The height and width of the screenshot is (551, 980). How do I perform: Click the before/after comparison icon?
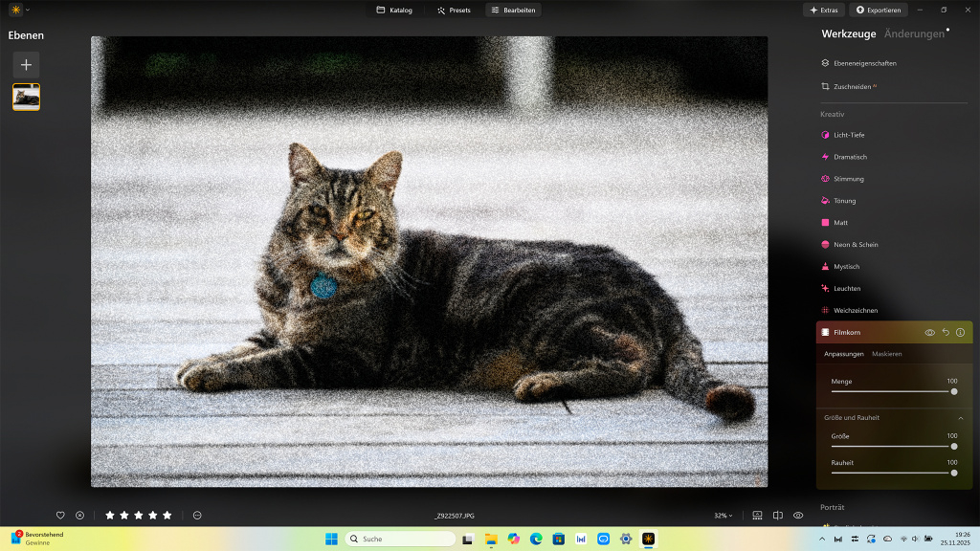(776, 515)
